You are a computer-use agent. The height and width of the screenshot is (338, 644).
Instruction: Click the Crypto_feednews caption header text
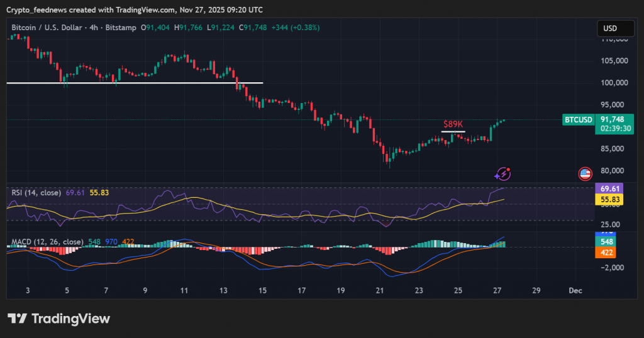click(135, 9)
